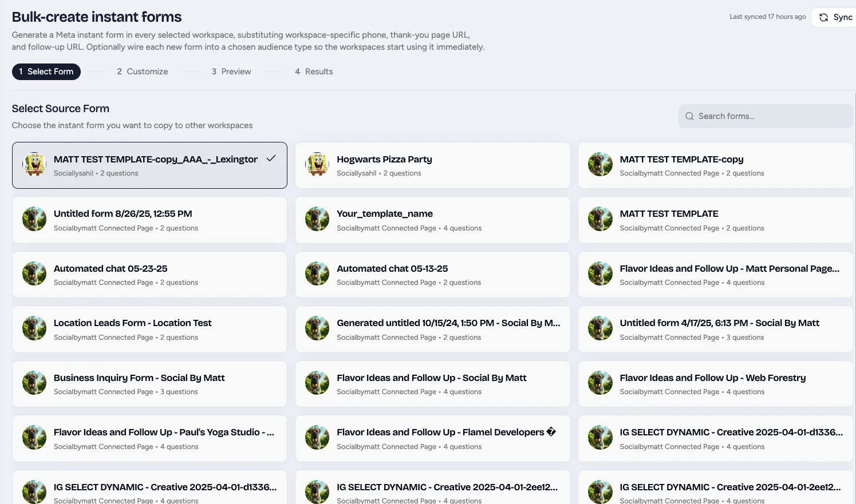Click the avatar on Business Inquiry Form card
The image size is (856, 504).
coord(34,383)
